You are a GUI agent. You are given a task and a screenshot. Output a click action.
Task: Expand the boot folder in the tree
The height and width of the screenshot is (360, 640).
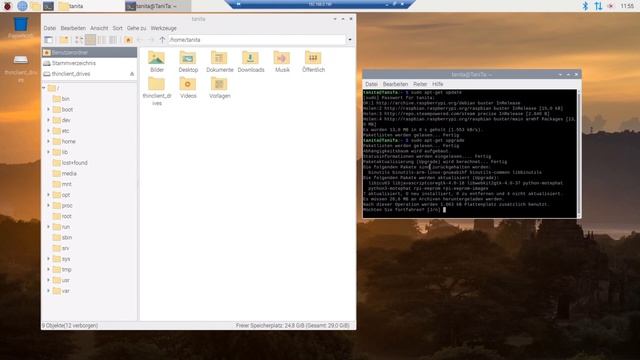coord(48,109)
